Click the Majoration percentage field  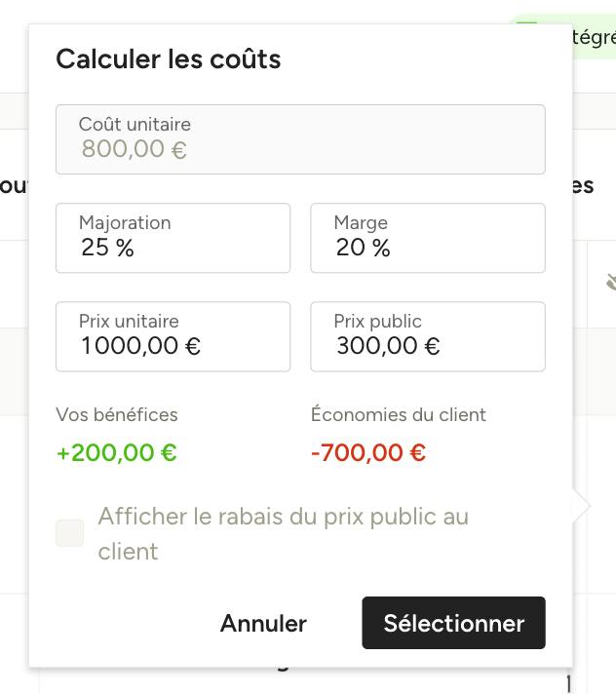pos(173,238)
